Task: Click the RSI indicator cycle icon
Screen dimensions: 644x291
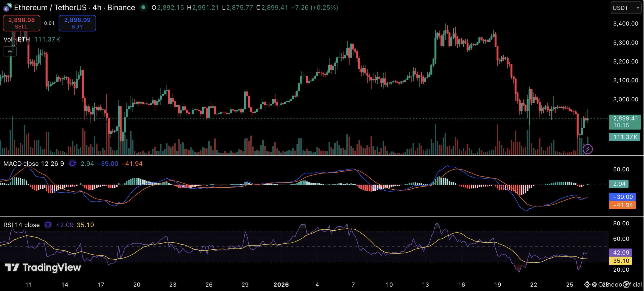Action: (x=48, y=225)
